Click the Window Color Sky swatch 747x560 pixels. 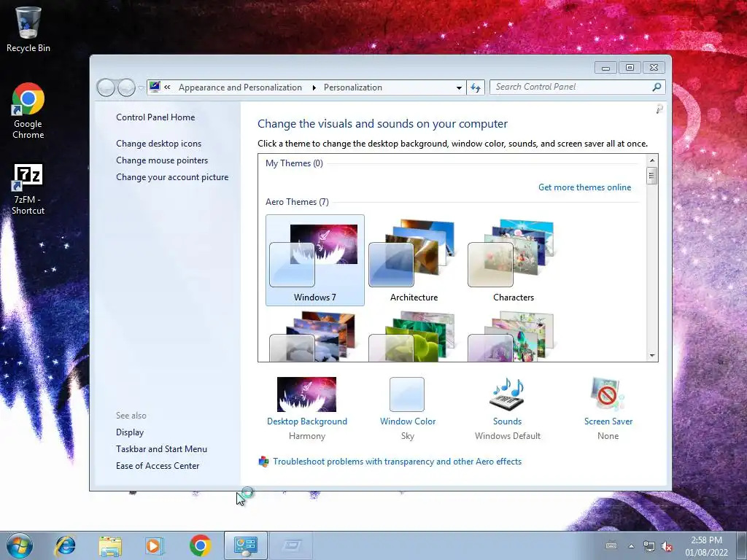click(x=407, y=394)
